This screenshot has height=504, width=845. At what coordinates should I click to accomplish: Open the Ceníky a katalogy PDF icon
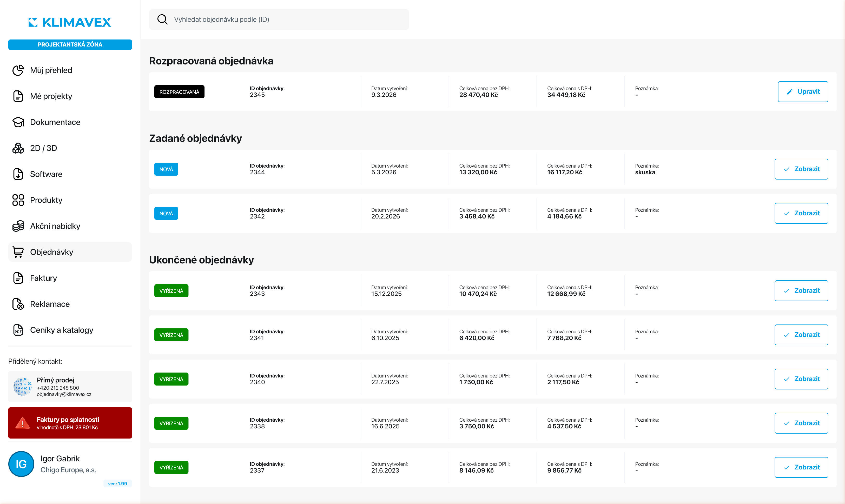[18, 330]
